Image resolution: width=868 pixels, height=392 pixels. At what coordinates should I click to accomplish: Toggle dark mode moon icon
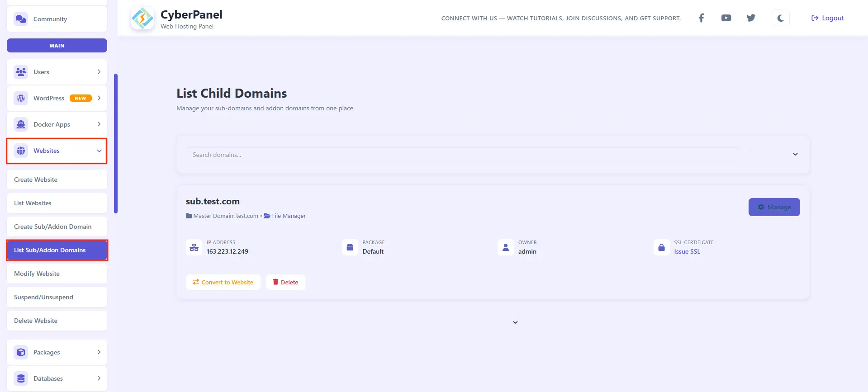point(780,18)
